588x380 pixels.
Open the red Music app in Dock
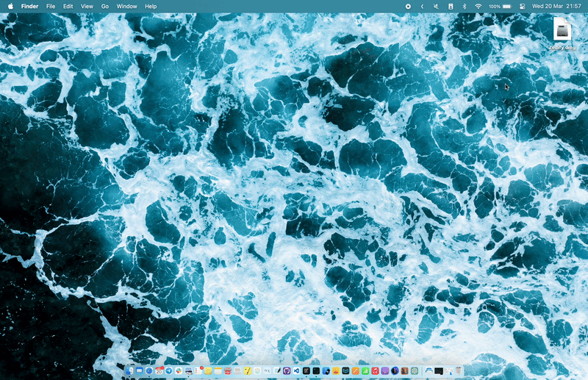(x=375, y=371)
